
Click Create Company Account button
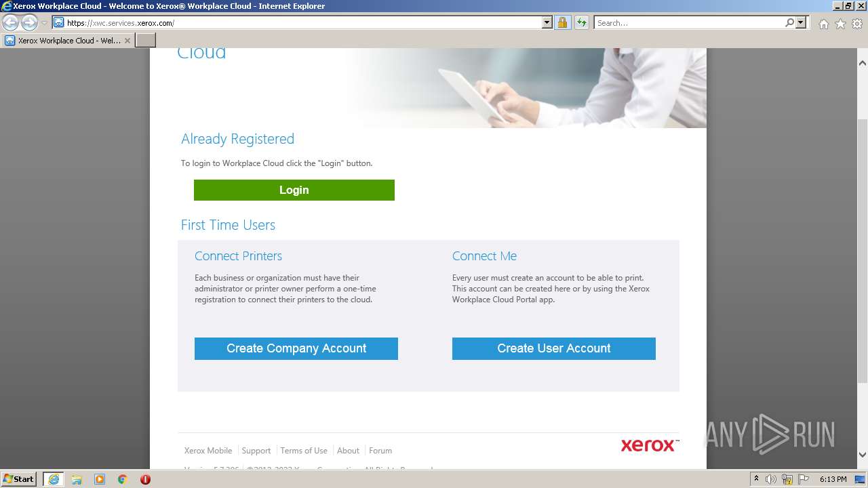coord(296,348)
